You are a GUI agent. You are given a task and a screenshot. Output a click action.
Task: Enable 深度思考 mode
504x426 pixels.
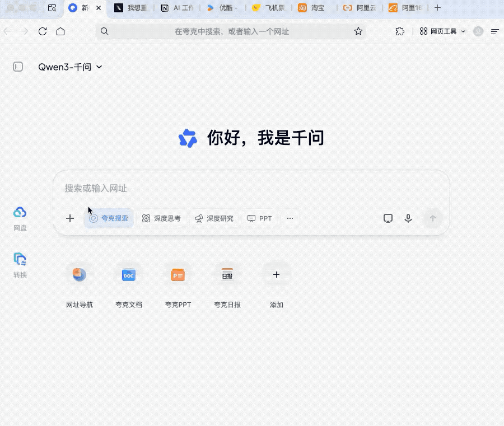(161, 218)
